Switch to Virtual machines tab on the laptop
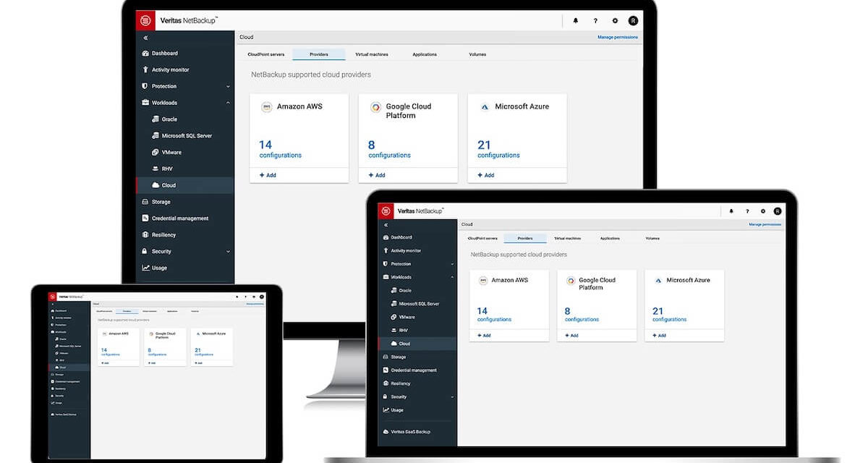 pos(567,238)
